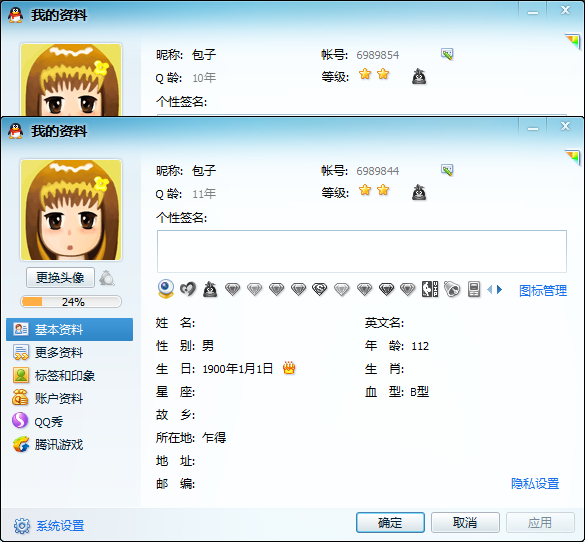The width and height of the screenshot is (585, 542).
Task: Click the gray heart icon
Action: 188,289
